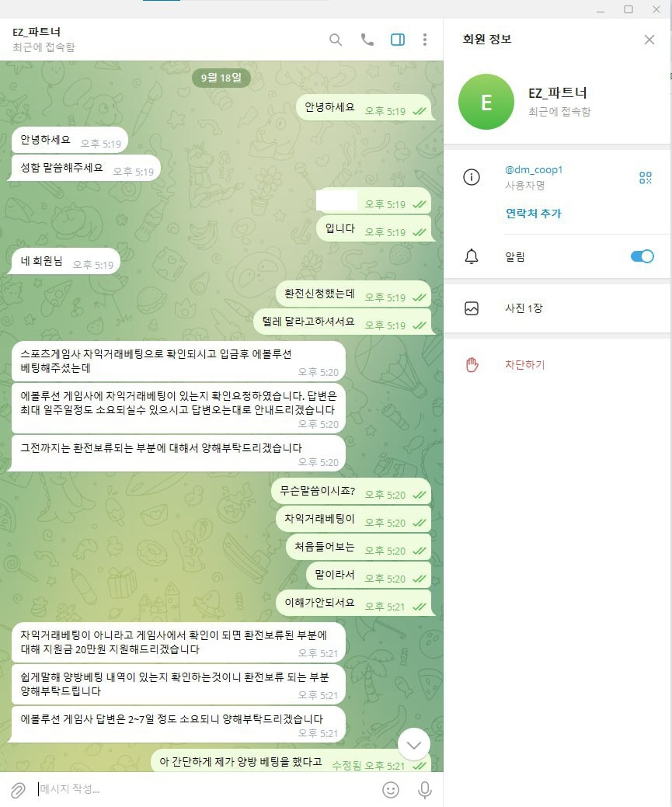The height and width of the screenshot is (807, 672).
Task: Toggle the side info panel icon
Action: click(x=398, y=40)
